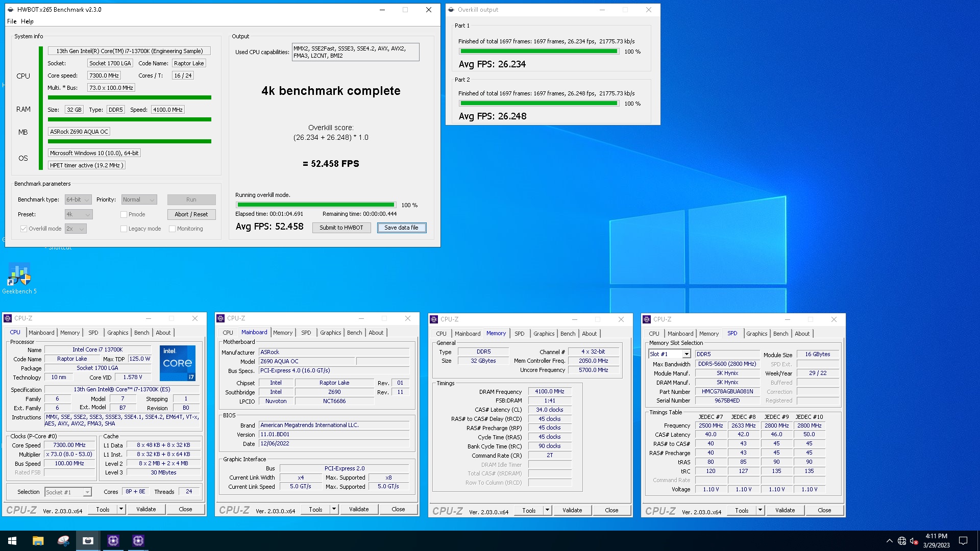Enable the Pmode checkbox
The width and height of the screenshot is (980, 551).
tap(124, 214)
